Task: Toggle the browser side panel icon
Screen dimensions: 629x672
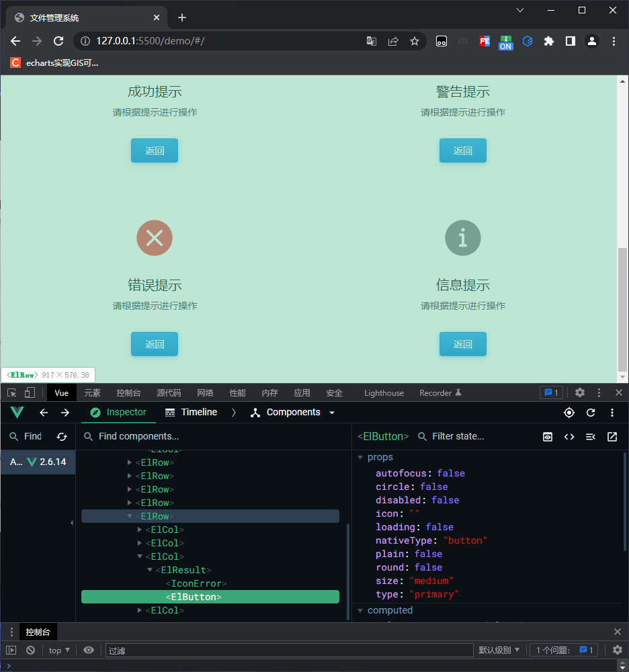Action: 571,41
